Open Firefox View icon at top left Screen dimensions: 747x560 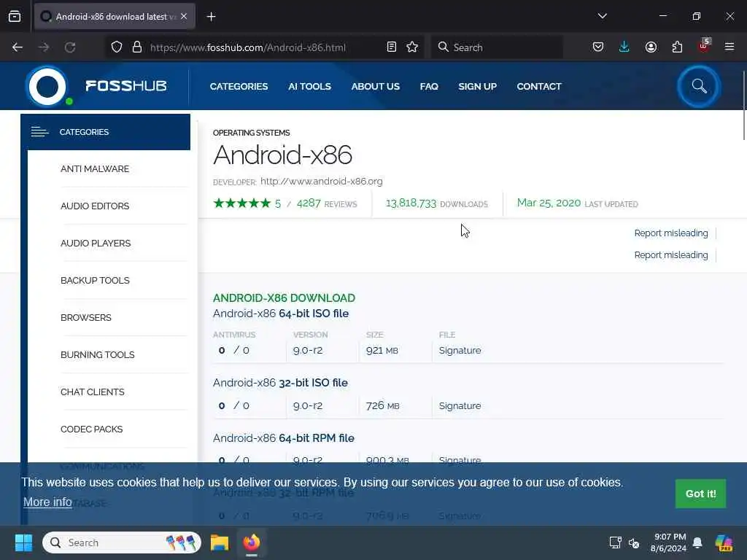(15, 16)
